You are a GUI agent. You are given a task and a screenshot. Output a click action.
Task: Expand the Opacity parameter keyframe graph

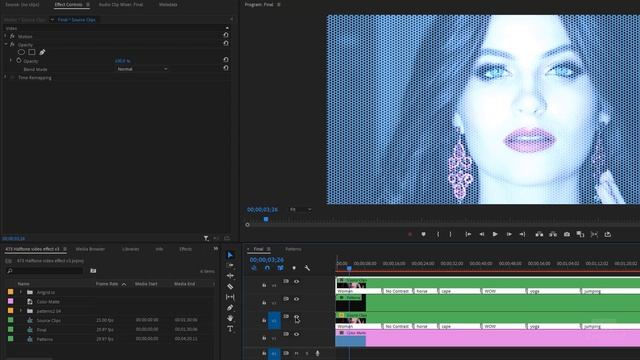(11, 60)
